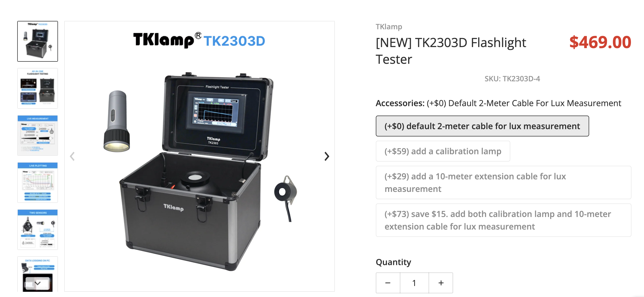Pick calibration lamp plus extension cable bundle
Screen dimensions: 644x297
(503, 220)
